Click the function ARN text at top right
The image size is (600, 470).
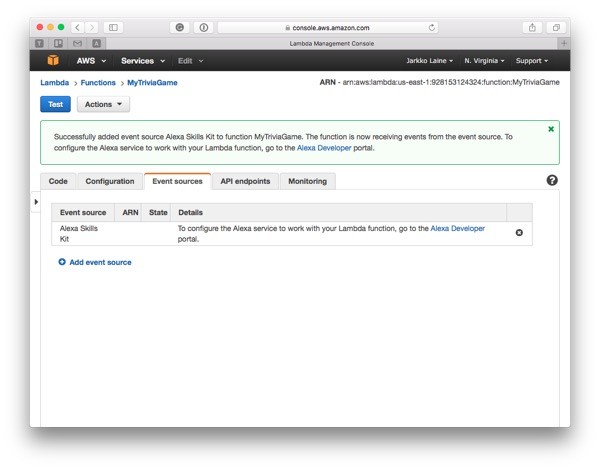tap(440, 82)
